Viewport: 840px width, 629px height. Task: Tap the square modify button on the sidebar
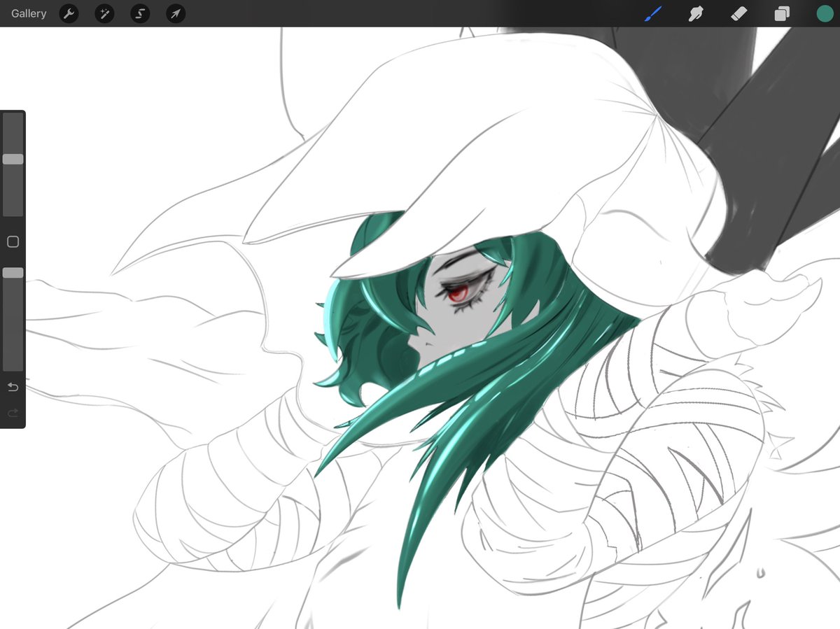tap(13, 242)
